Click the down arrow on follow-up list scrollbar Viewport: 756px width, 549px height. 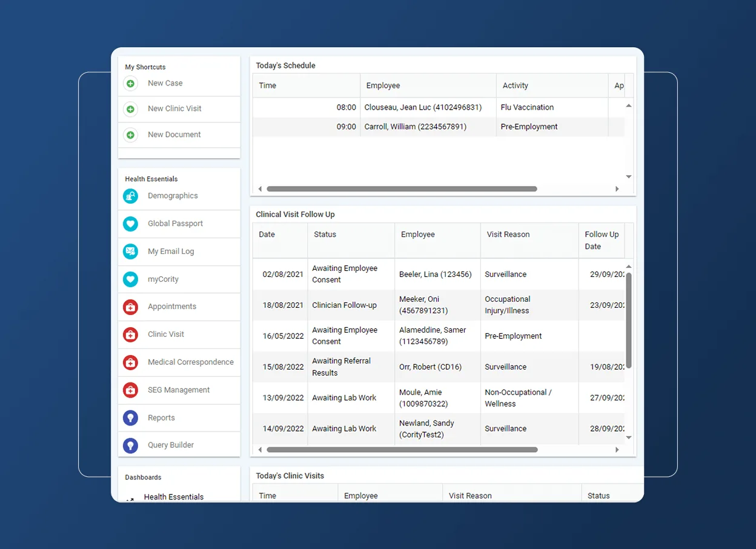629,438
